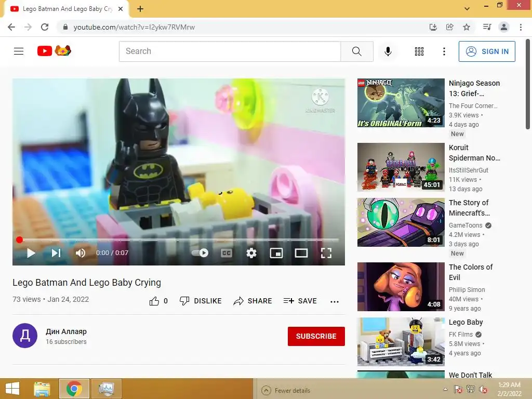Open Task Manager taskbar icon
532x399 pixels.
pyautogui.click(x=106, y=389)
